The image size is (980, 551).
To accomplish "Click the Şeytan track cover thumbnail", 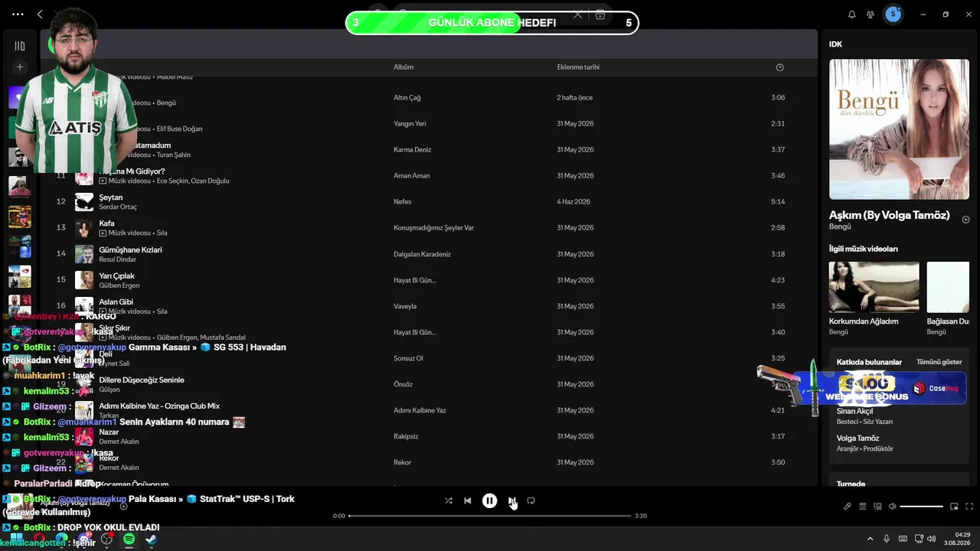I will 84,202.
